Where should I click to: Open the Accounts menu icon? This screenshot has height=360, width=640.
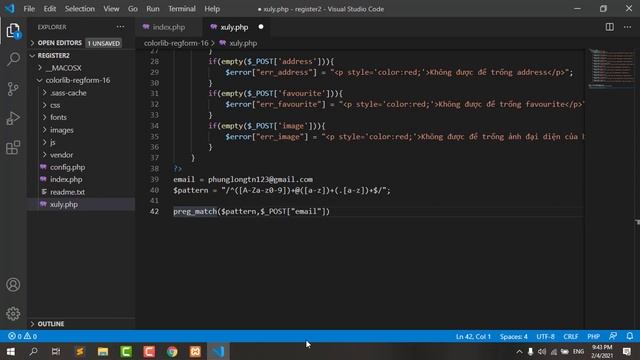13,284
